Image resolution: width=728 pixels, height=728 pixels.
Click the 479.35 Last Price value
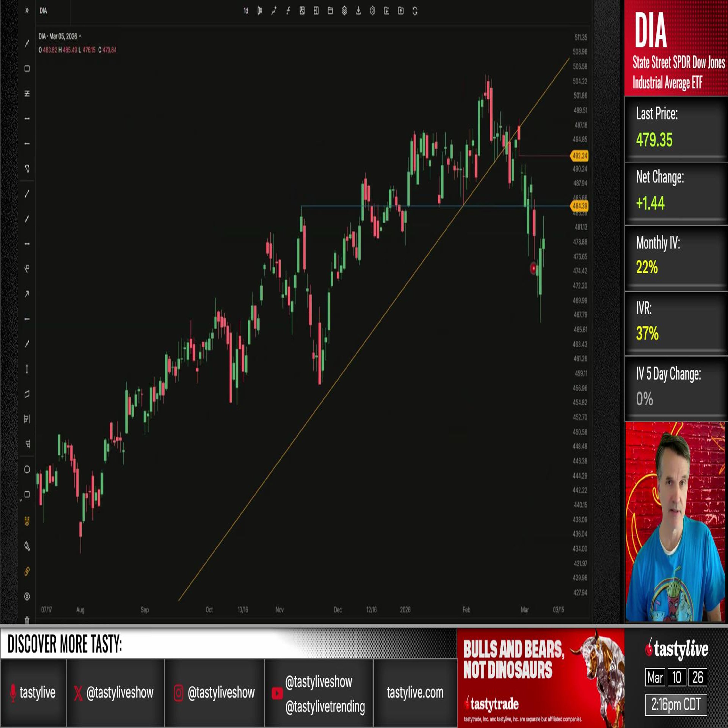[654, 140]
